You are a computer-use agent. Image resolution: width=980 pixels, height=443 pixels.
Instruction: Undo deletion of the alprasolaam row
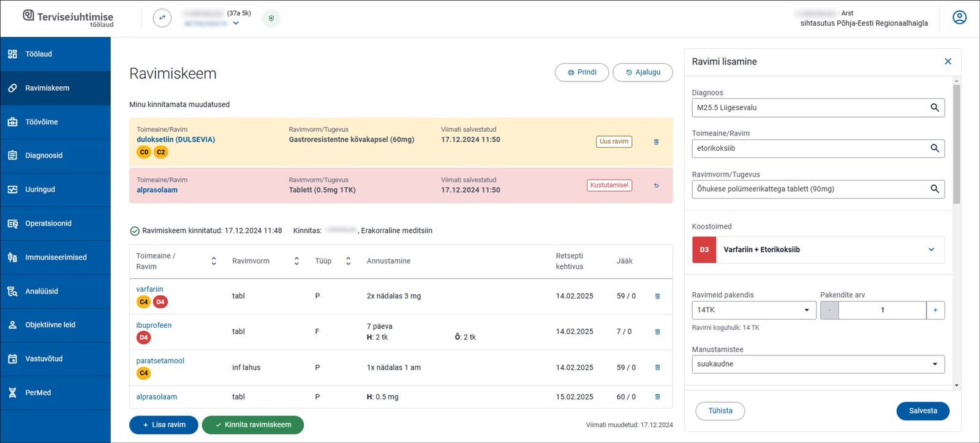(656, 186)
